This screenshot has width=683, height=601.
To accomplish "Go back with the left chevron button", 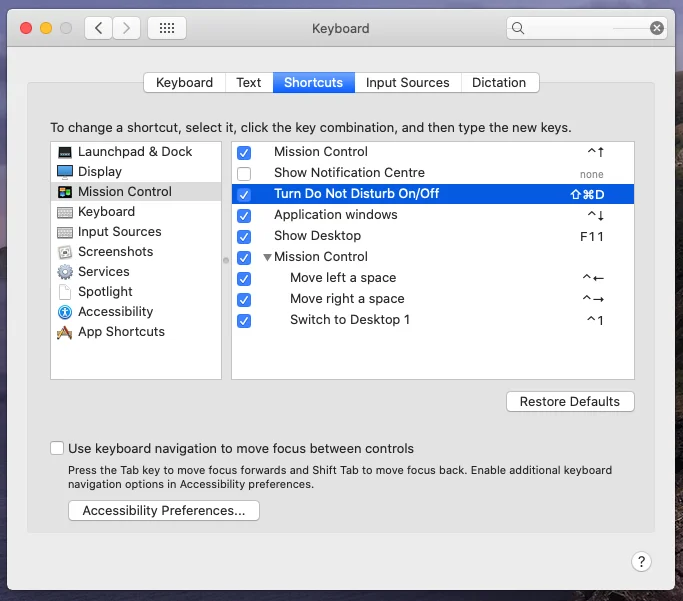I will point(98,28).
